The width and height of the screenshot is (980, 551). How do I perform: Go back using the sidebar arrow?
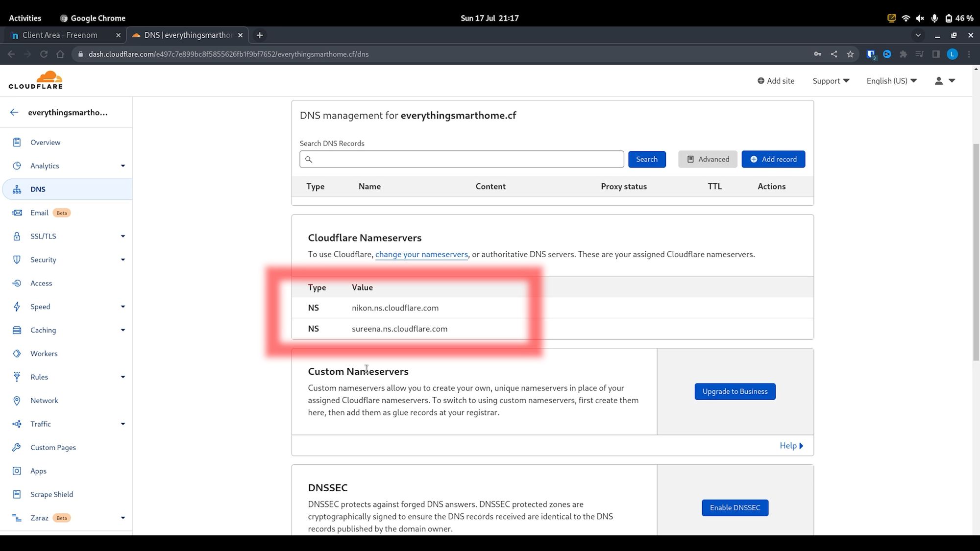[x=14, y=112]
